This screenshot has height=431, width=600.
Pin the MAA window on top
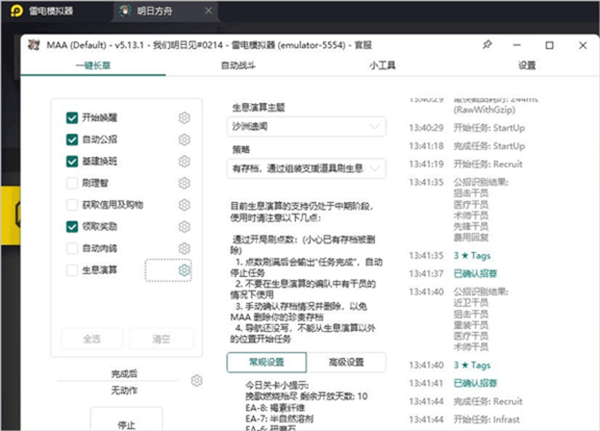tap(487, 45)
